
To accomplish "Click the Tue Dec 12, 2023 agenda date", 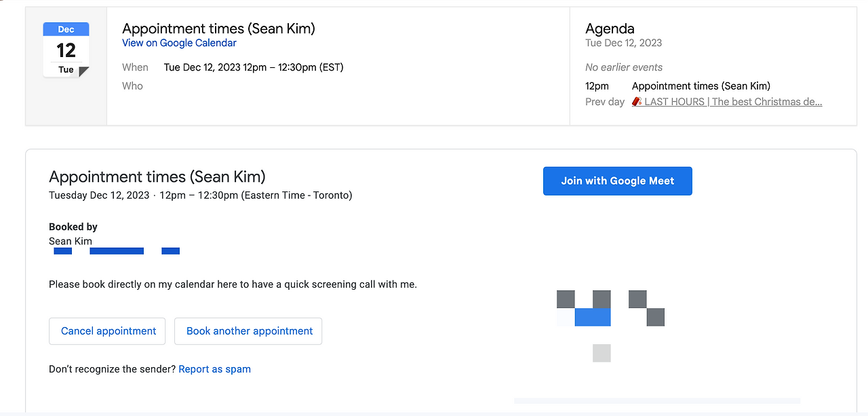I will (x=623, y=43).
